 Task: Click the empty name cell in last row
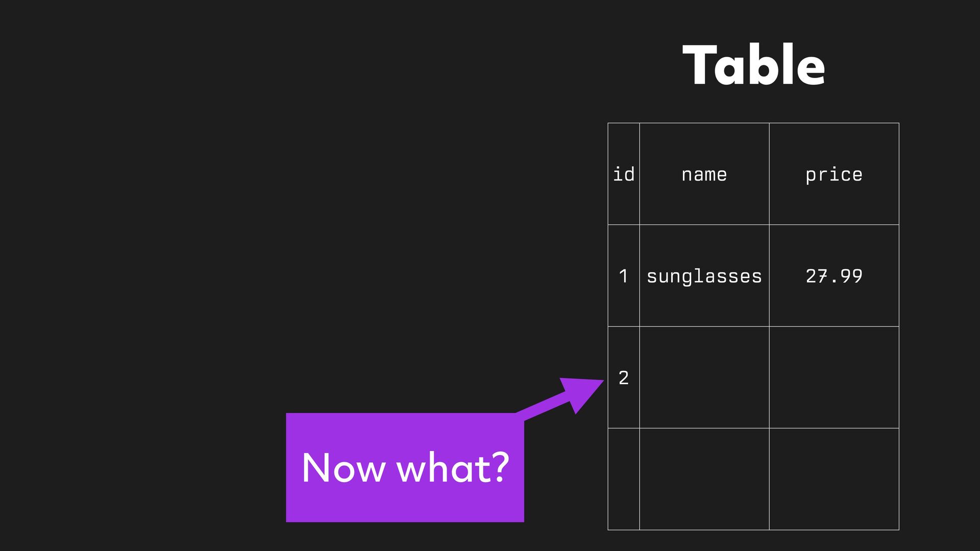pos(704,479)
